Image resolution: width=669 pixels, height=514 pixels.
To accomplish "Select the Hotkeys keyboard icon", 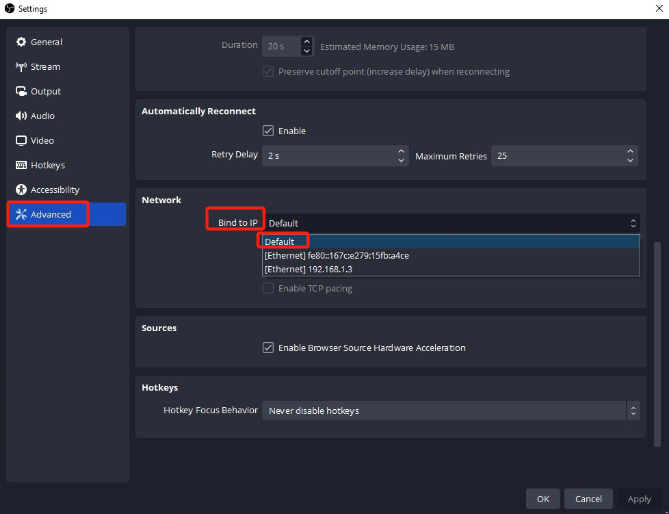I will (21, 165).
